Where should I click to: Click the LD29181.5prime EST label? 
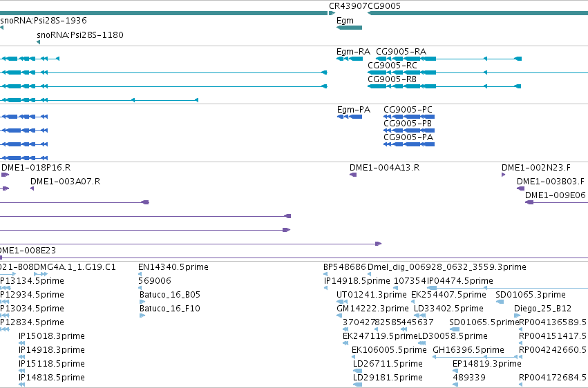coord(388,377)
